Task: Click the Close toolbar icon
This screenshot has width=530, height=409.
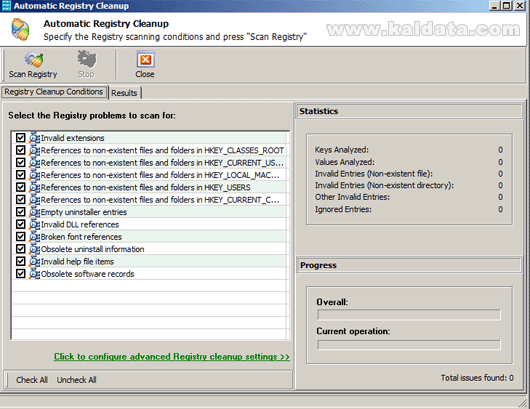Action: [x=145, y=59]
